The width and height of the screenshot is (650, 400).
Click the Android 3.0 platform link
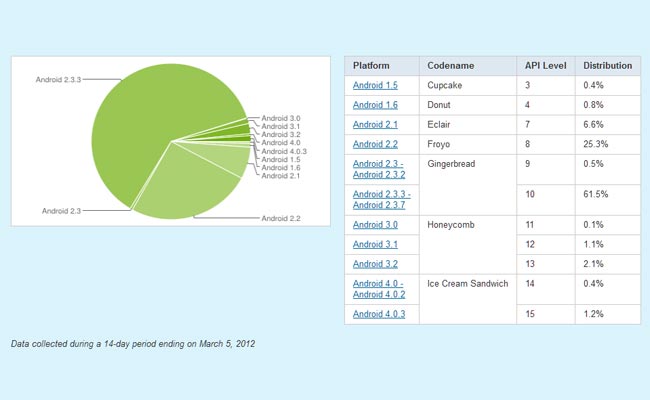click(x=375, y=225)
